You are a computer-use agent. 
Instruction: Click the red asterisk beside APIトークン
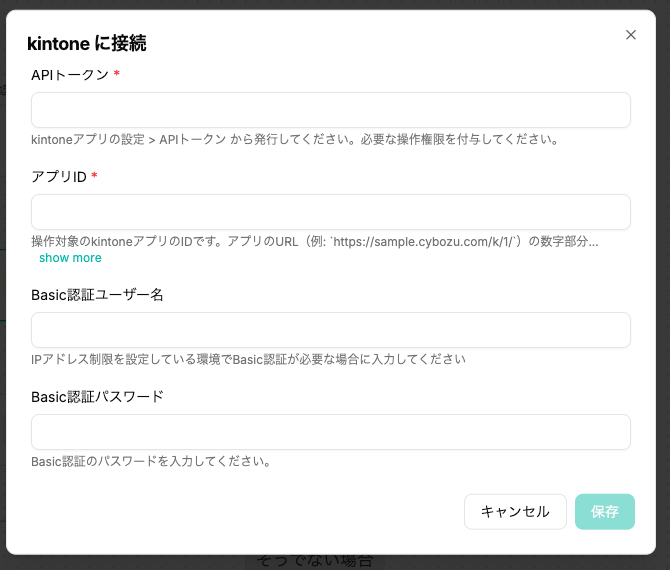coord(117,75)
